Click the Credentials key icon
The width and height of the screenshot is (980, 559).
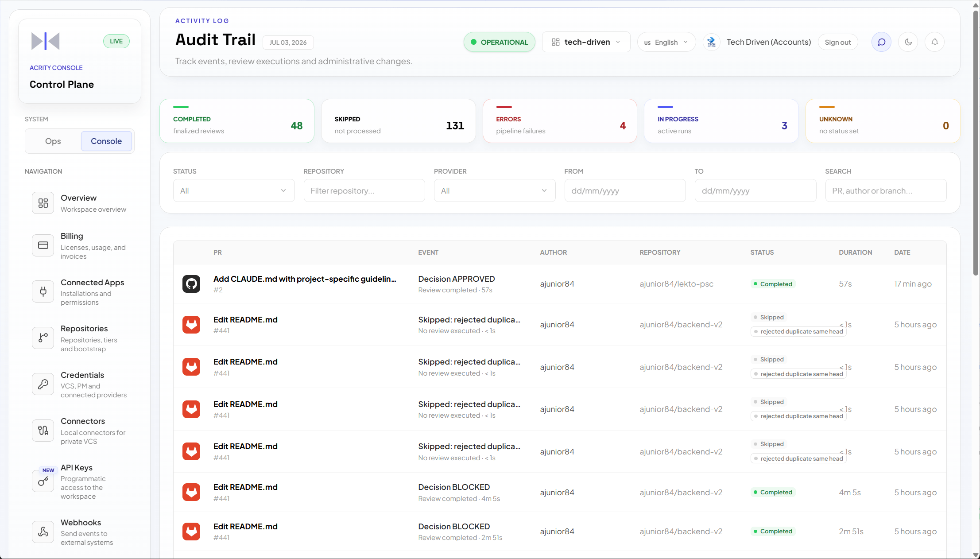pos(43,384)
